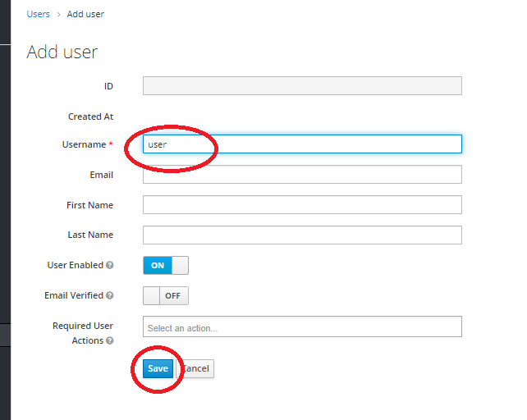Click the dark left sidebar strip

pyautogui.click(x=5, y=210)
